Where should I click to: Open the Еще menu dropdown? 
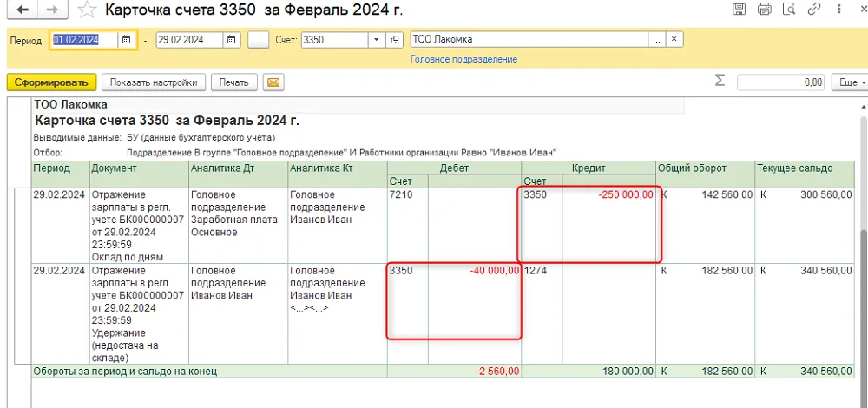[x=850, y=82]
